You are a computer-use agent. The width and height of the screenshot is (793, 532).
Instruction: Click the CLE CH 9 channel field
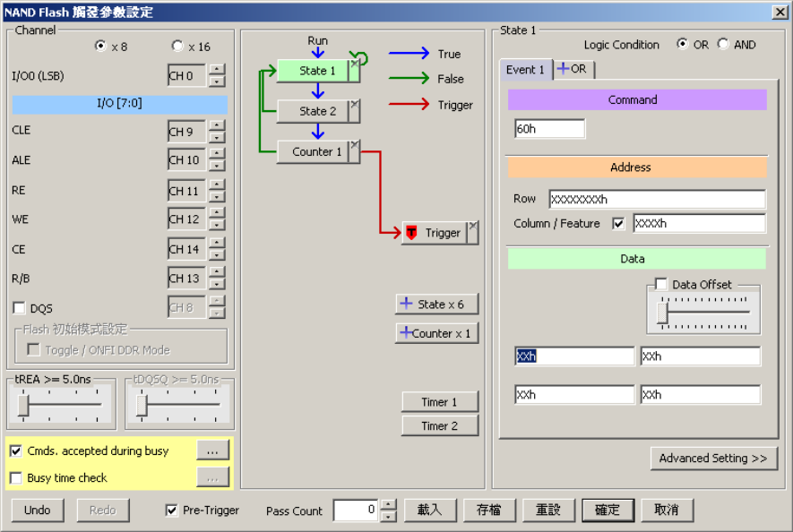point(186,132)
